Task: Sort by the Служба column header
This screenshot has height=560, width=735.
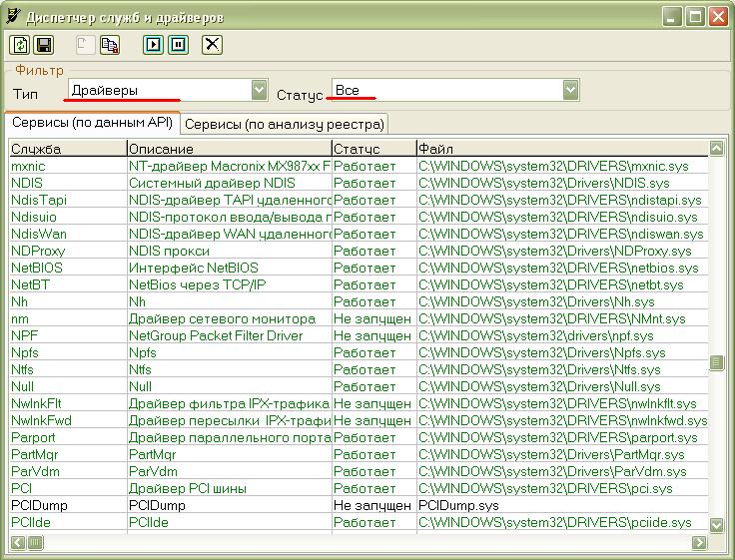Action: click(x=68, y=149)
